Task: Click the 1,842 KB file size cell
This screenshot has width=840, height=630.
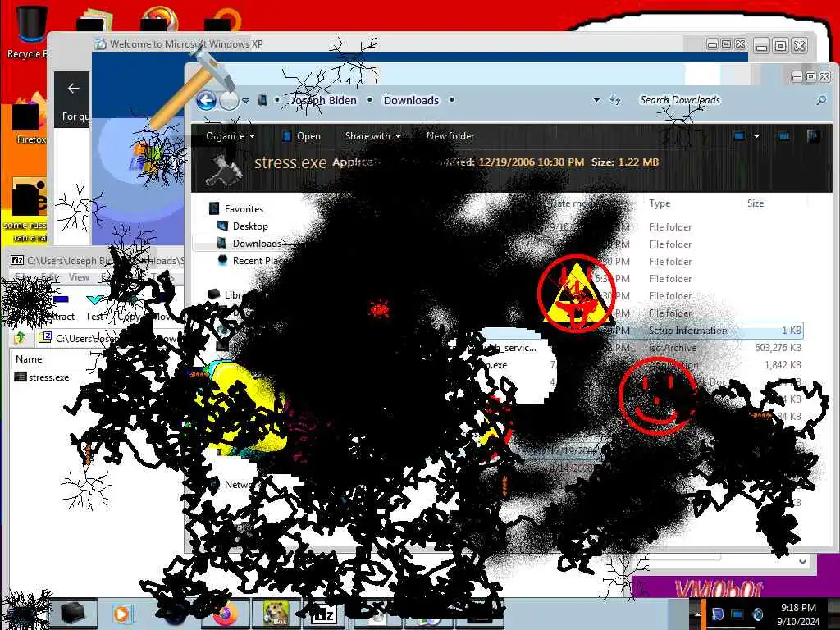Action: (x=783, y=365)
